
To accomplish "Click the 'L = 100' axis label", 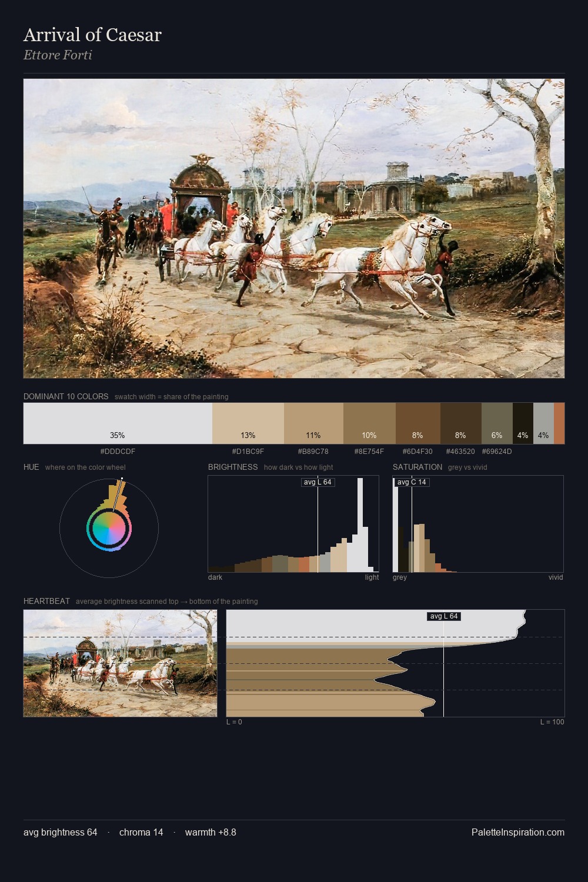I will [x=552, y=722].
